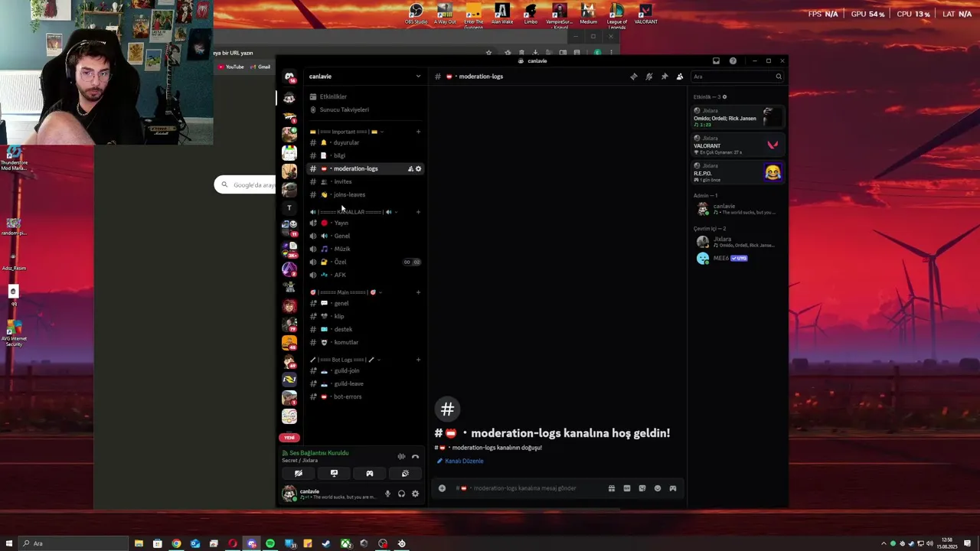980x551 pixels.
Task: Open Discord help question mark icon
Action: [733, 61]
